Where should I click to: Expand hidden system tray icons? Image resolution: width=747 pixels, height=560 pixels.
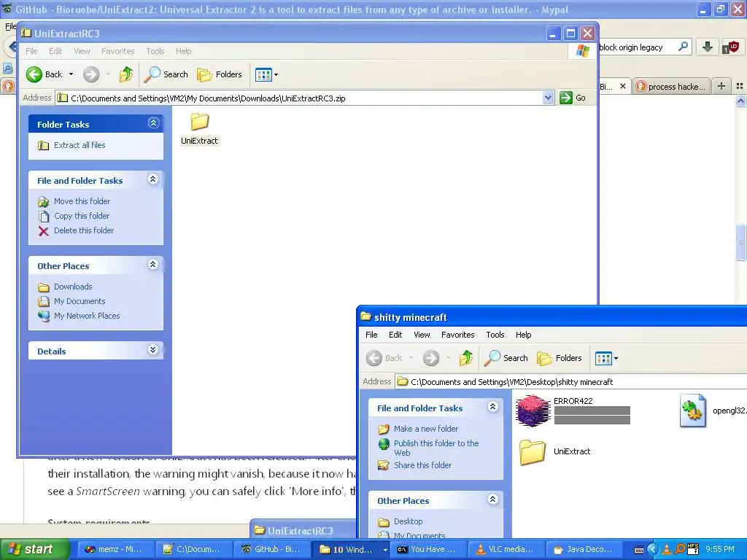click(653, 550)
